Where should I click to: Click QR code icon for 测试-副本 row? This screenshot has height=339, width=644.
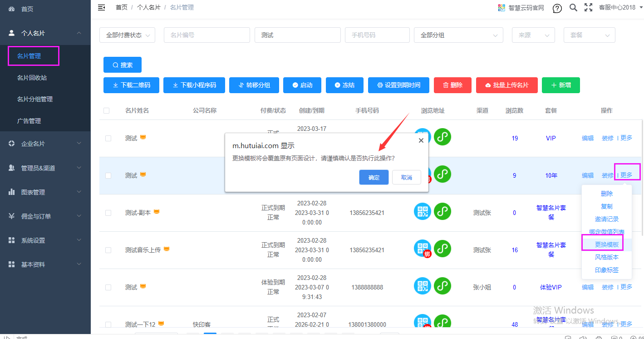click(x=423, y=211)
